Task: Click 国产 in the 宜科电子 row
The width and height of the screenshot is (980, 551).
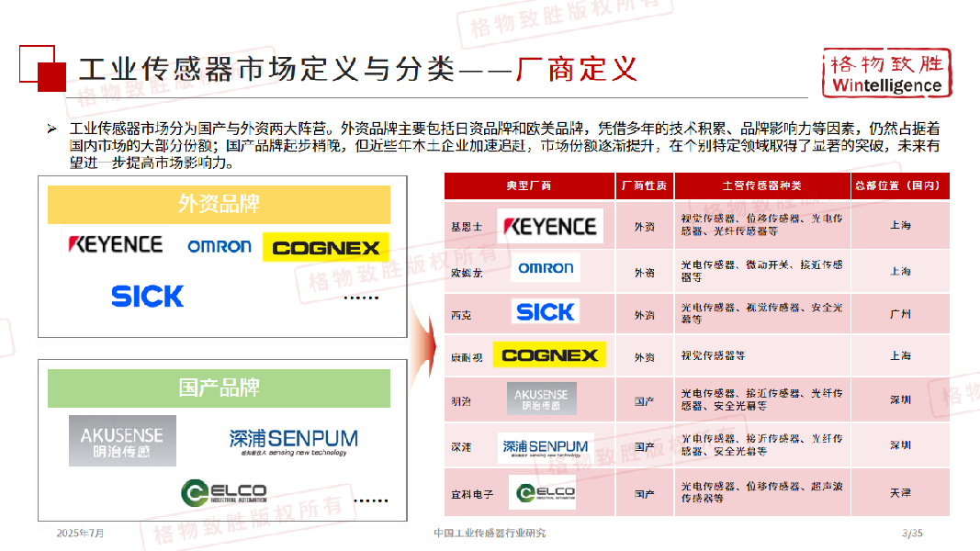Action: pyautogui.click(x=645, y=494)
